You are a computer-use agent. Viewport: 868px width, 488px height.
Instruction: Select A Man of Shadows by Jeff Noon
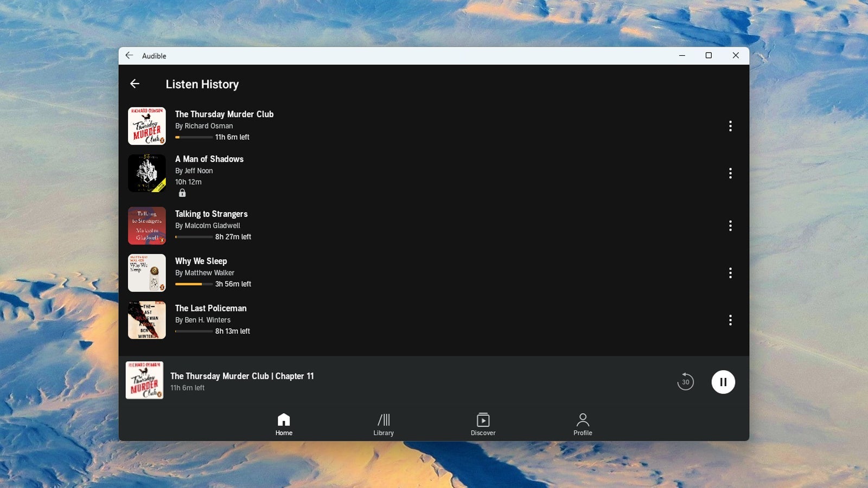(209, 159)
